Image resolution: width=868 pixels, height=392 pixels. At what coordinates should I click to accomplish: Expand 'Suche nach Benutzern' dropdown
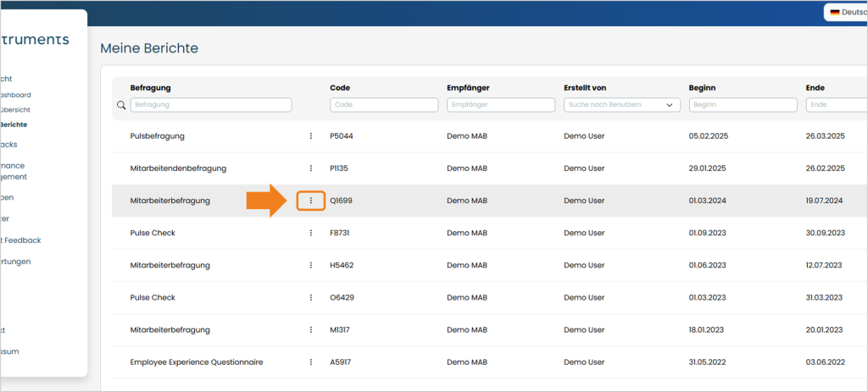[x=621, y=104]
